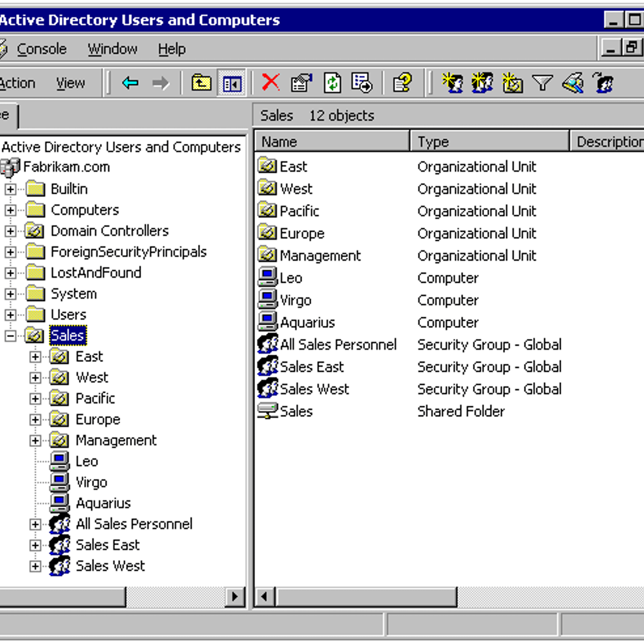Click the Up One Level folder icon
644x644 pixels.
coord(200,83)
